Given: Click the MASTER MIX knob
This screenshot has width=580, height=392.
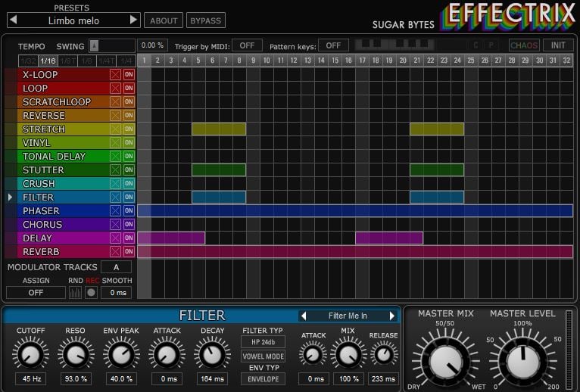Looking at the screenshot, I should [446, 362].
